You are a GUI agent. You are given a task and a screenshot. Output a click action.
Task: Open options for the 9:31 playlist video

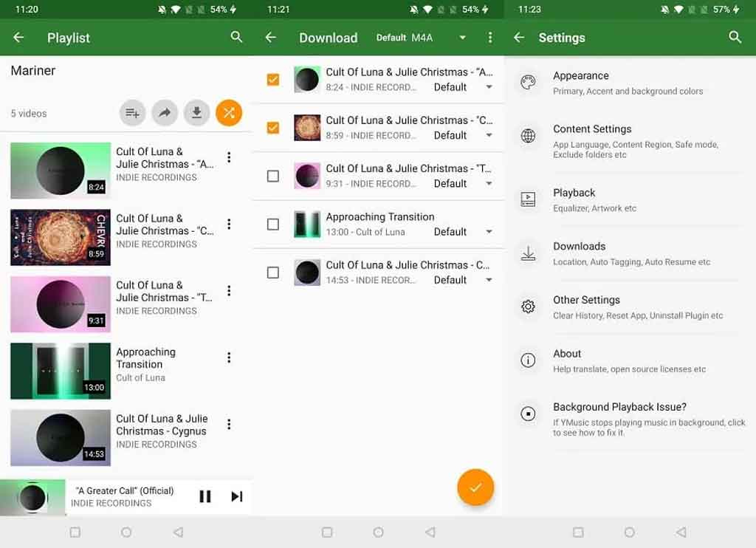[x=229, y=291]
